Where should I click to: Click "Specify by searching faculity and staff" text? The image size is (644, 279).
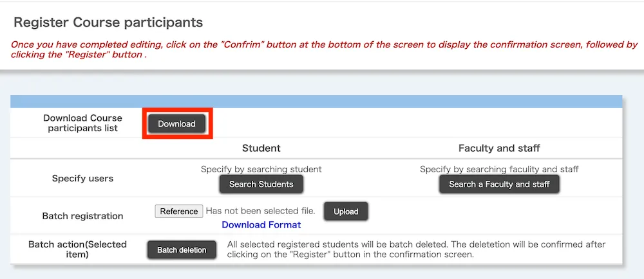tap(499, 169)
